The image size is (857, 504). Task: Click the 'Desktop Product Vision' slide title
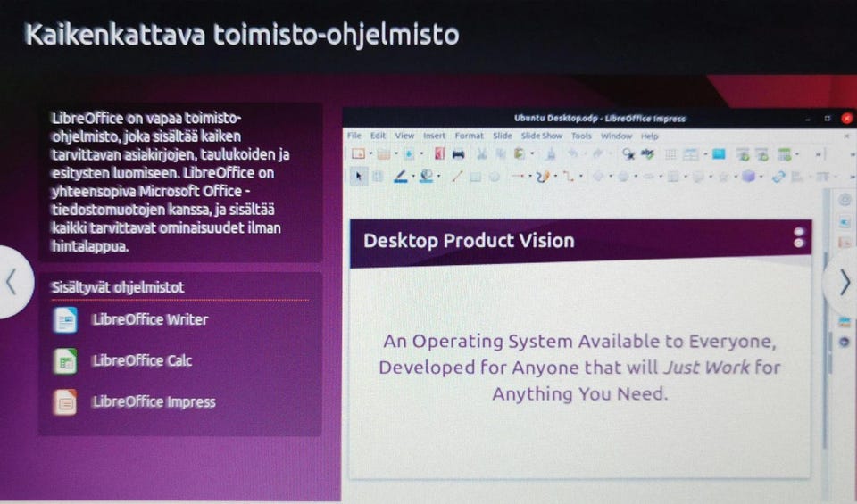pos(469,241)
